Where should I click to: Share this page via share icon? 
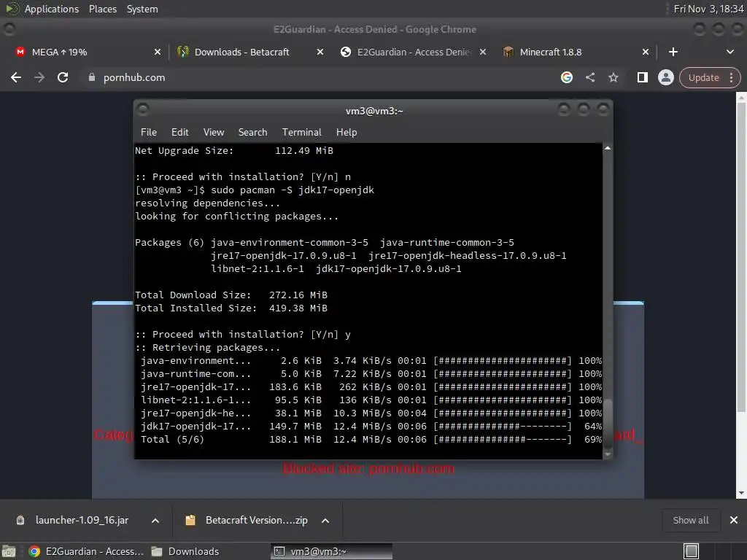[x=589, y=77]
